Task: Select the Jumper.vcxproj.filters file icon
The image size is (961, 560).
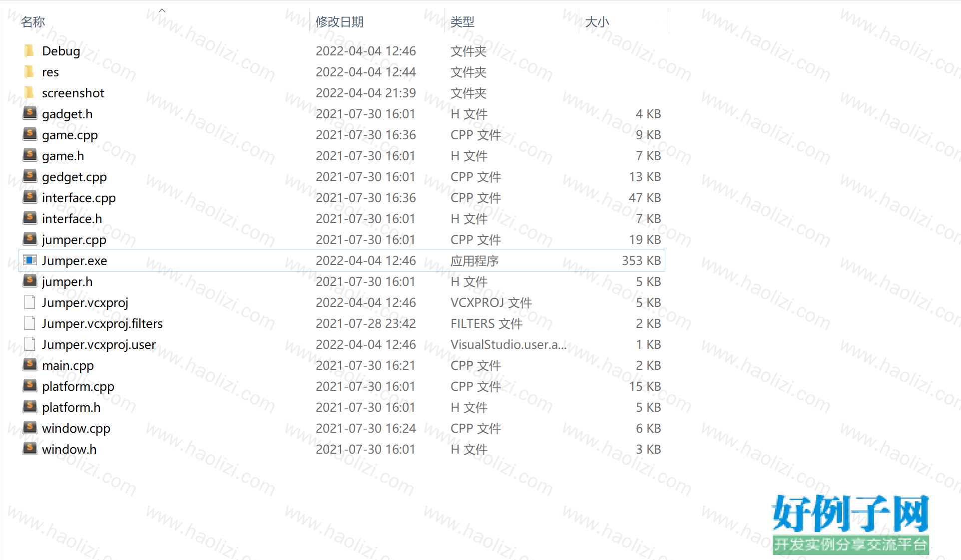Action: [x=30, y=323]
